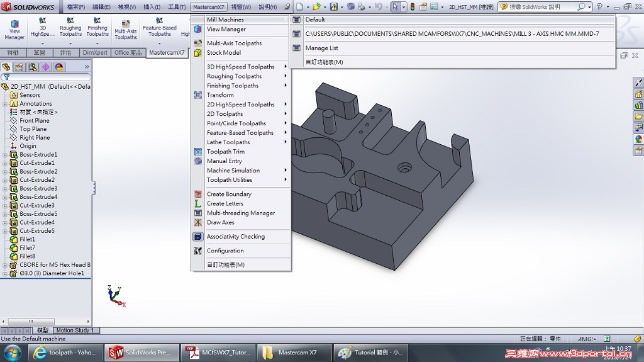Open ConfigurationManager tab icon

pos(33,67)
